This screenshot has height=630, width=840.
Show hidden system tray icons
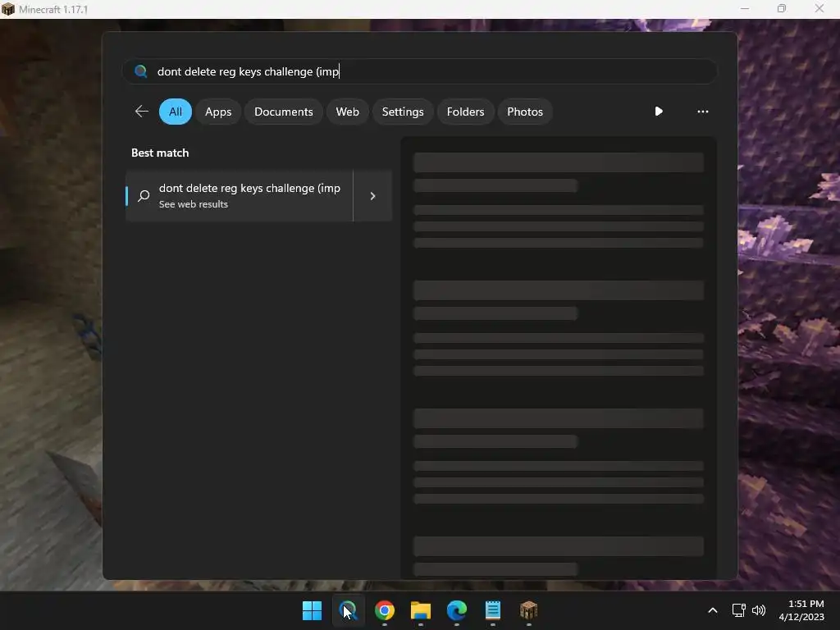[x=713, y=610]
